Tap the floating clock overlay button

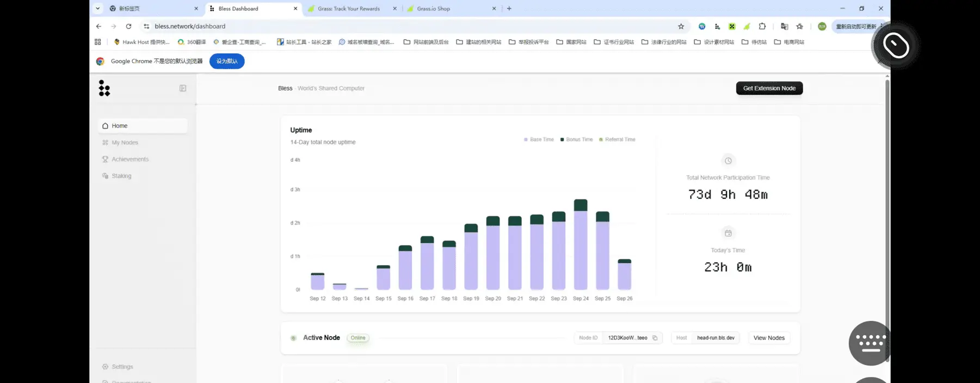tap(896, 46)
